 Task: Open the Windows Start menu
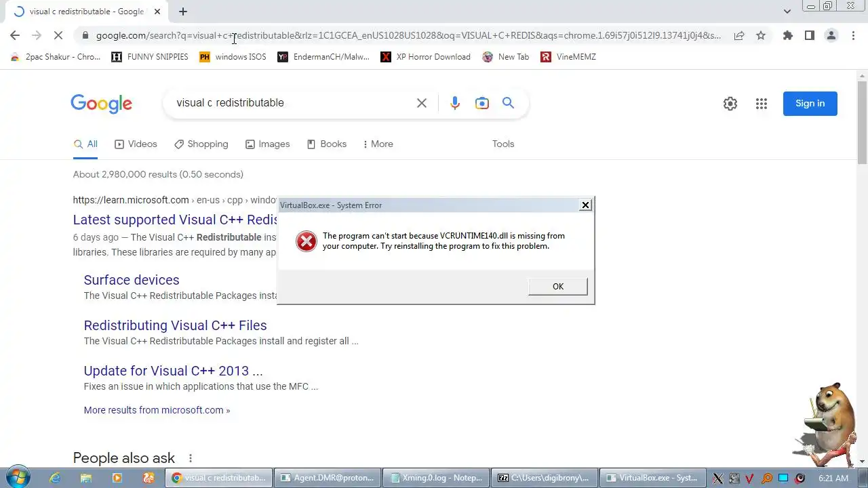(18, 478)
